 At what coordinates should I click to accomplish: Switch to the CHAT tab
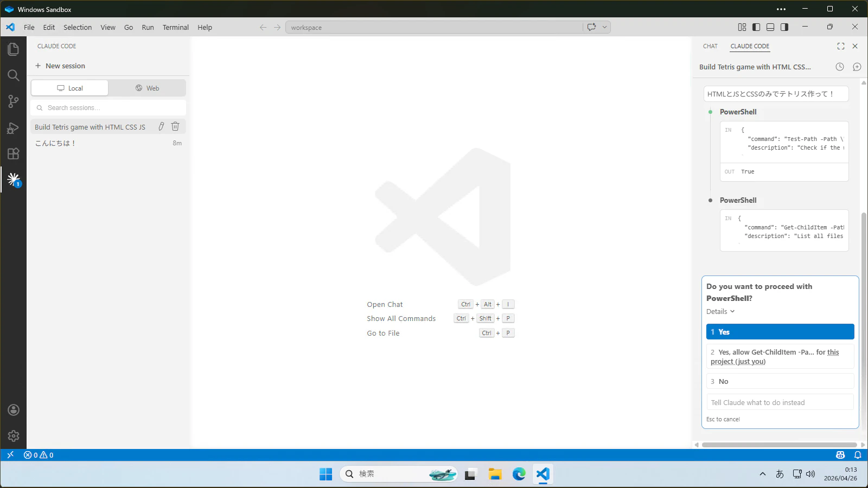point(710,46)
